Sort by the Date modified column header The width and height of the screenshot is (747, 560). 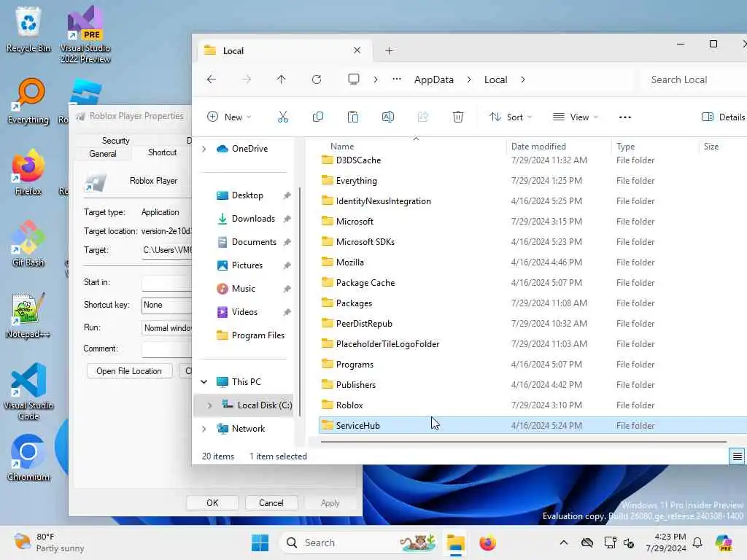coord(558,146)
